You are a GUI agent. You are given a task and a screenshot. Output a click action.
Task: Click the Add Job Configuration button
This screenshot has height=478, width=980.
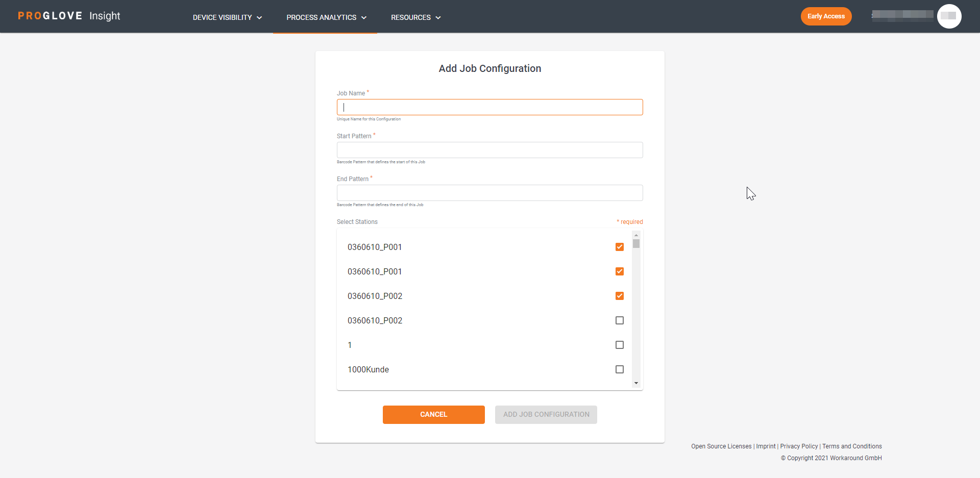pos(546,415)
